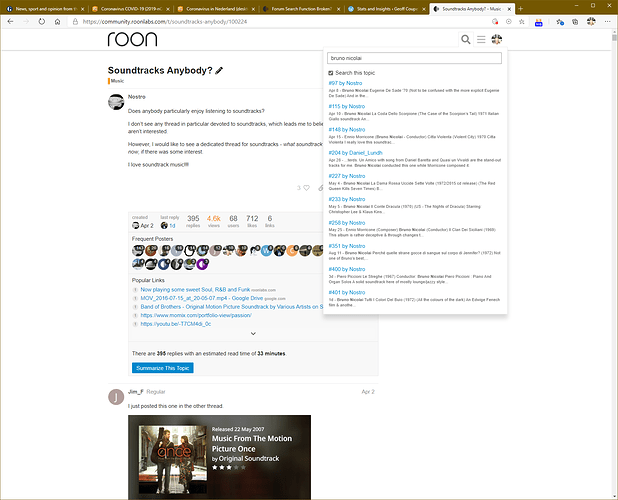Viewport: 618px width, 500px height.
Task: Open search result #227 by Nostro
Action: tap(347, 176)
